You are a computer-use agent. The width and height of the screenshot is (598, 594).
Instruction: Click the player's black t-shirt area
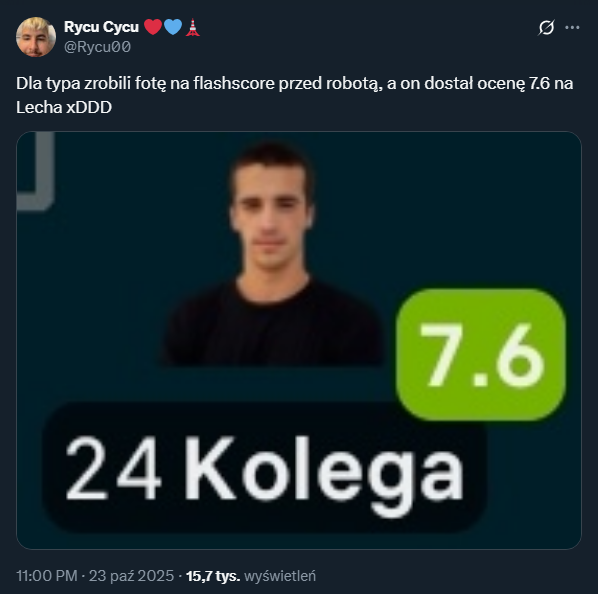pyautogui.click(x=273, y=326)
